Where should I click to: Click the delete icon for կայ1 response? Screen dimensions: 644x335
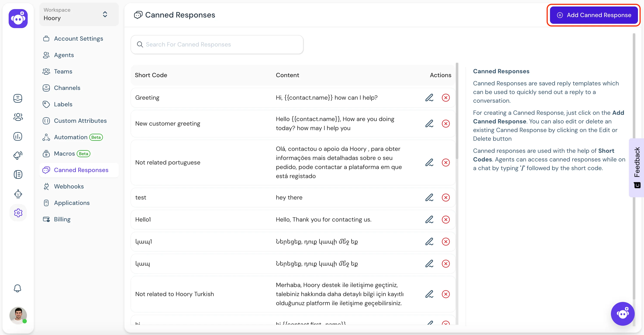446,242
